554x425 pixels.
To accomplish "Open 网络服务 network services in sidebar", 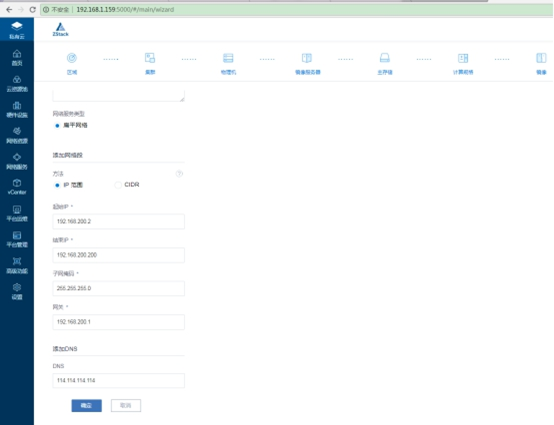I will (17, 161).
